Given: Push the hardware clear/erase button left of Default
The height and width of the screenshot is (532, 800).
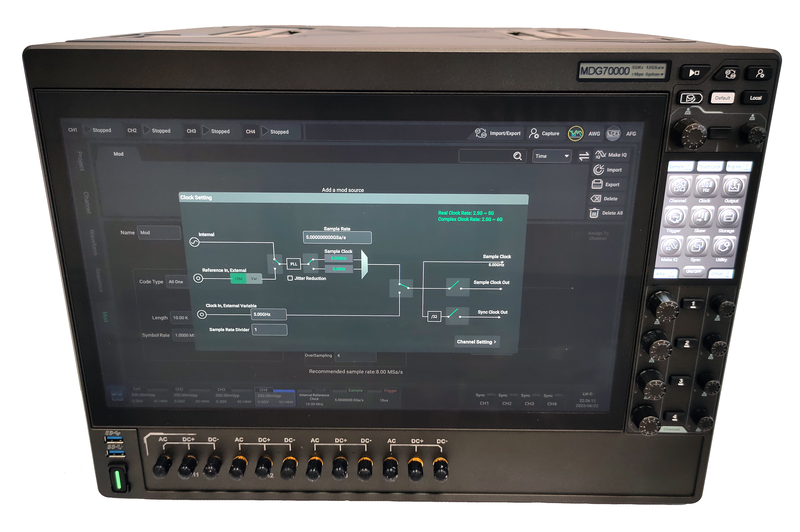Looking at the screenshot, I should [x=691, y=98].
